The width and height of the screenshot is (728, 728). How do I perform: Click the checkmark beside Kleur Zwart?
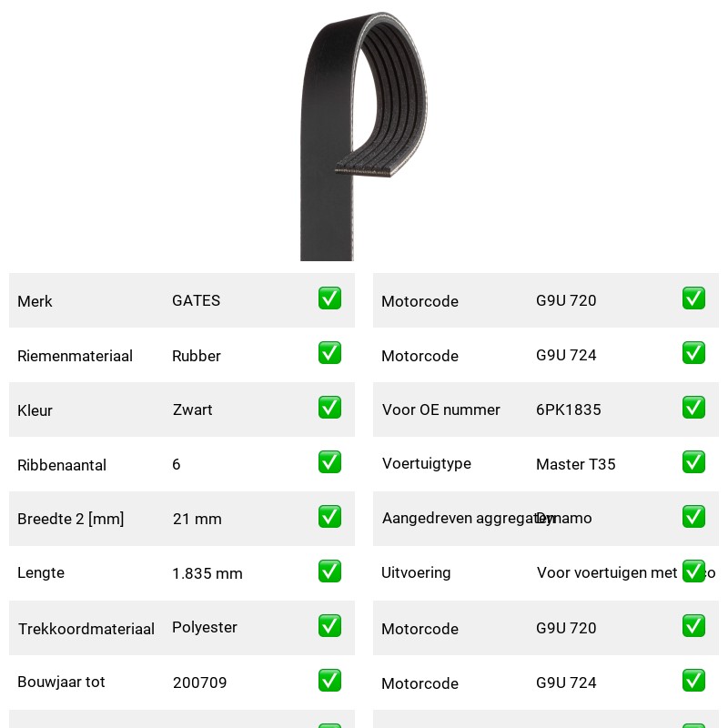pyautogui.click(x=329, y=407)
